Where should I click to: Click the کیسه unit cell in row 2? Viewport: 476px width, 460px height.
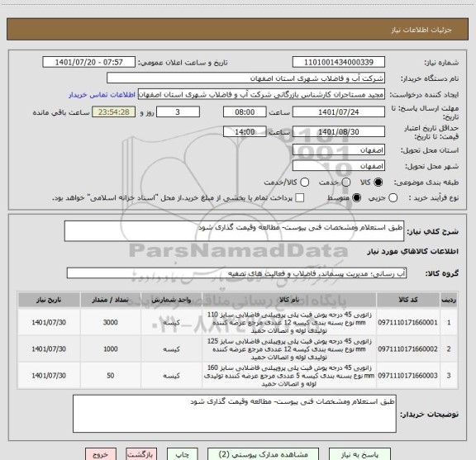tap(171, 349)
